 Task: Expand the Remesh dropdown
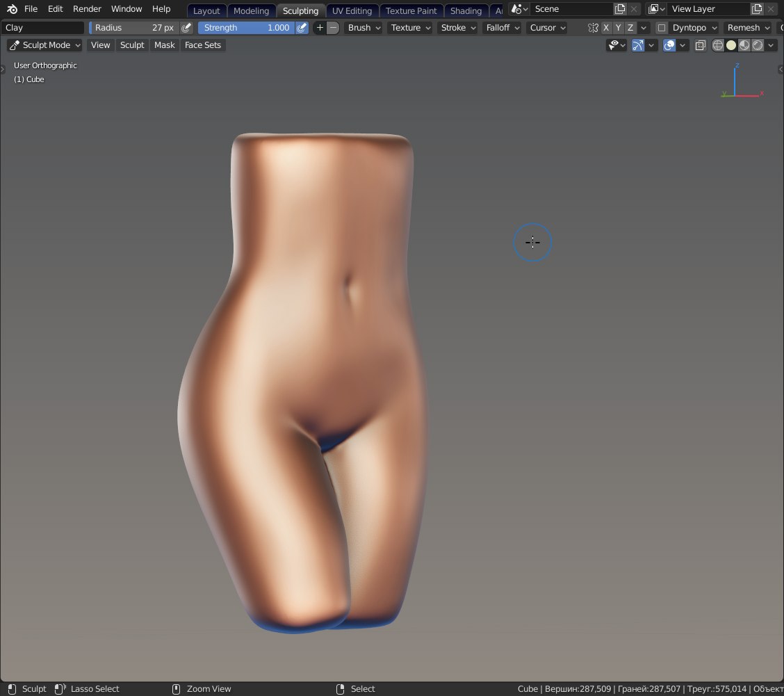748,28
